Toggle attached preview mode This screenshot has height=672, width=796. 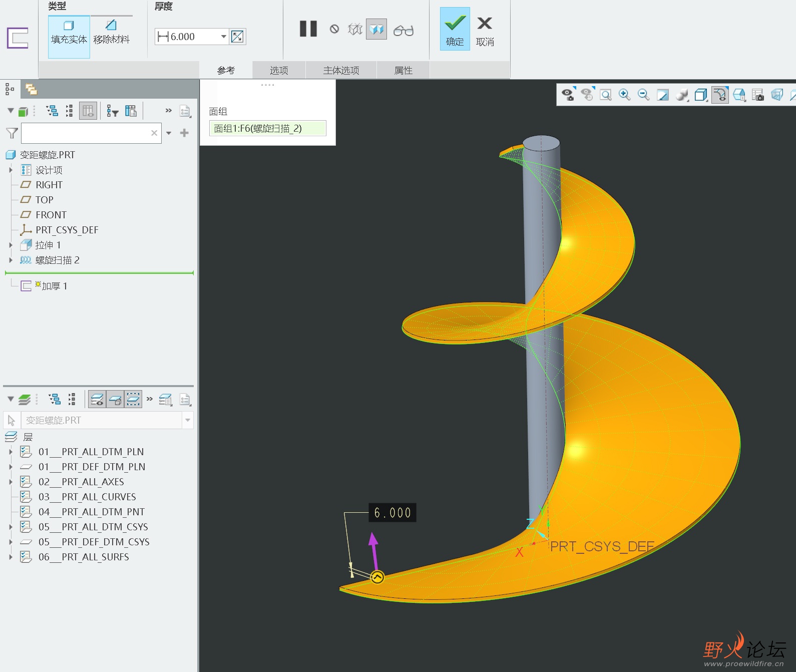point(376,29)
